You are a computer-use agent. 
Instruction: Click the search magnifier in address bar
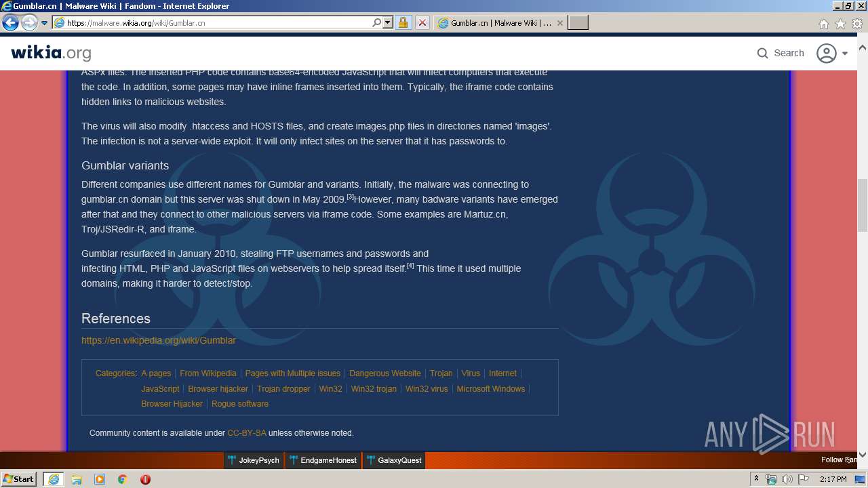(376, 22)
